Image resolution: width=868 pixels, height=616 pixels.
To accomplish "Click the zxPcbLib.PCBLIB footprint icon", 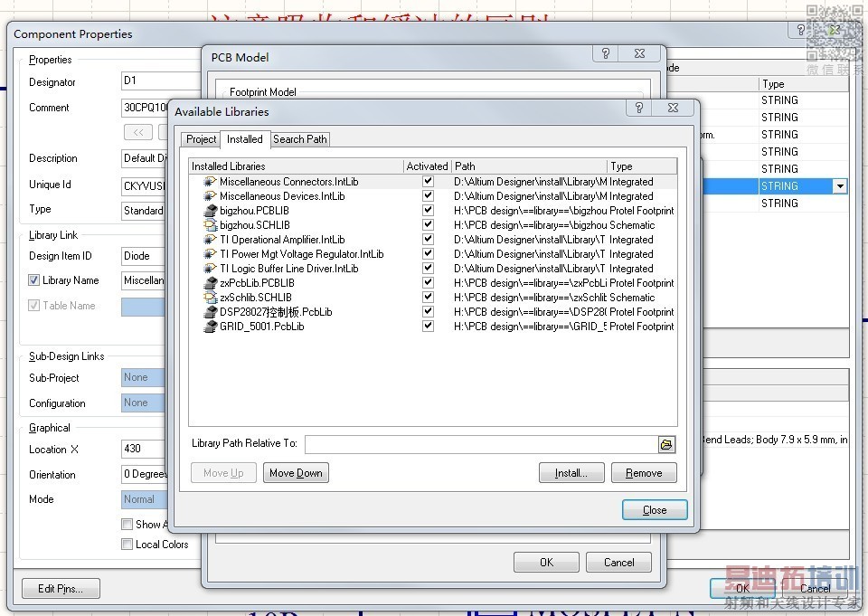I will point(210,282).
